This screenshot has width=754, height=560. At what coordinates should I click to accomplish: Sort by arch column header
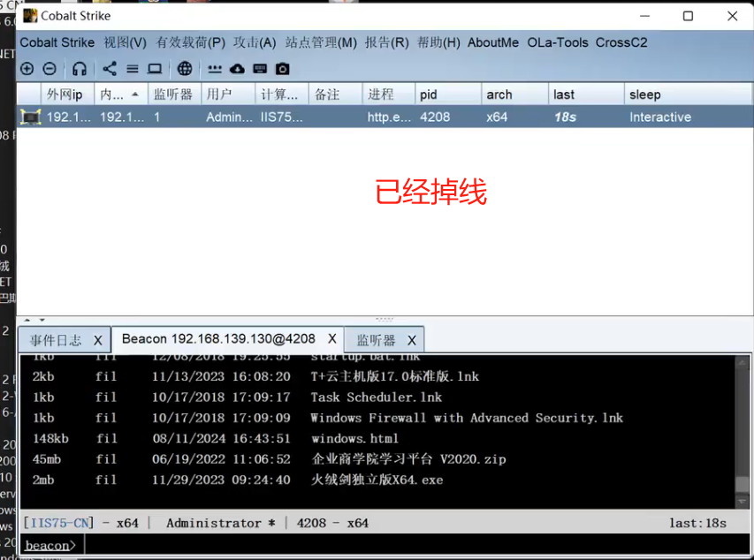pyautogui.click(x=514, y=95)
